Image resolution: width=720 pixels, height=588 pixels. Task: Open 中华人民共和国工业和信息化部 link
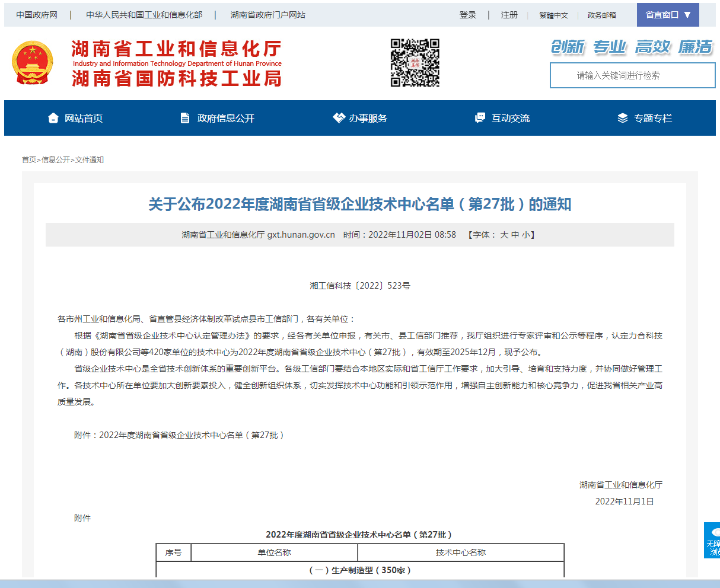pyautogui.click(x=144, y=15)
